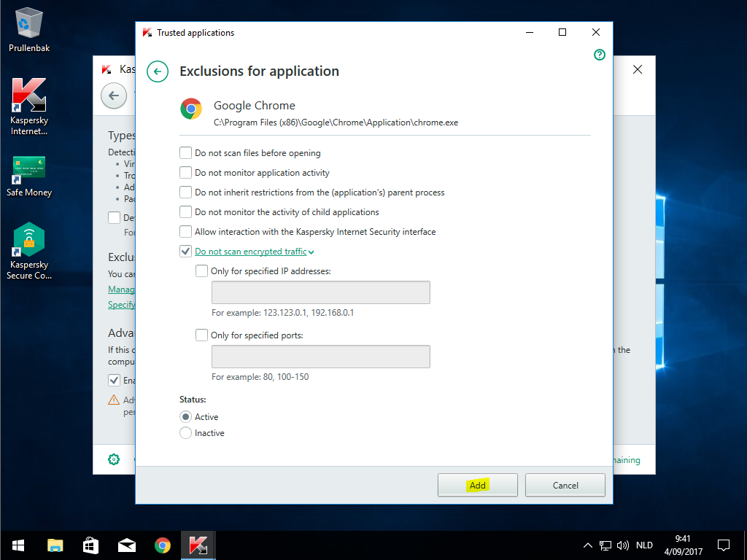Image resolution: width=747 pixels, height=560 pixels.
Task: Open the Prullenbak recycle bin icon
Action: coord(29,29)
